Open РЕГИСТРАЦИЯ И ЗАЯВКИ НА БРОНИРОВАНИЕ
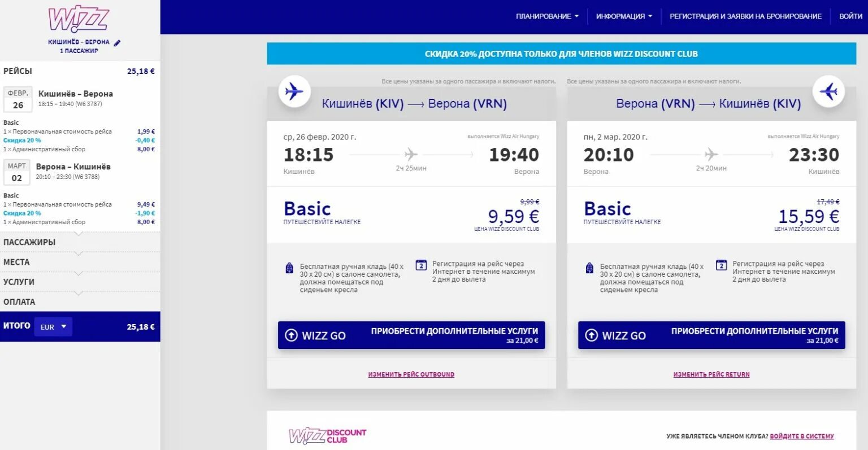This screenshot has height=450, width=868. pyautogui.click(x=745, y=16)
